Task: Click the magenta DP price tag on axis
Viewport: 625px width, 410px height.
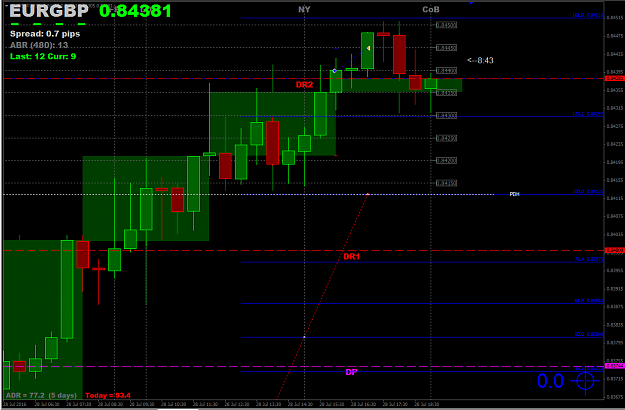Action: pyautogui.click(x=615, y=366)
